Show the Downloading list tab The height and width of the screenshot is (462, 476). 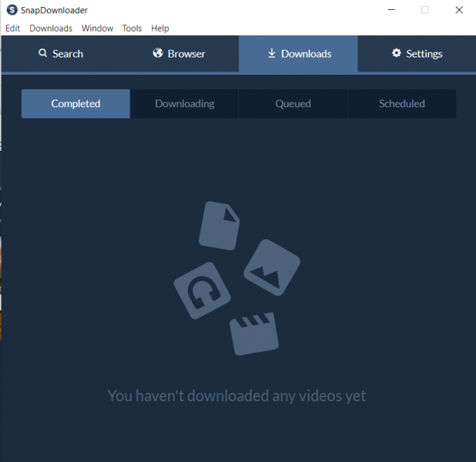(x=185, y=104)
